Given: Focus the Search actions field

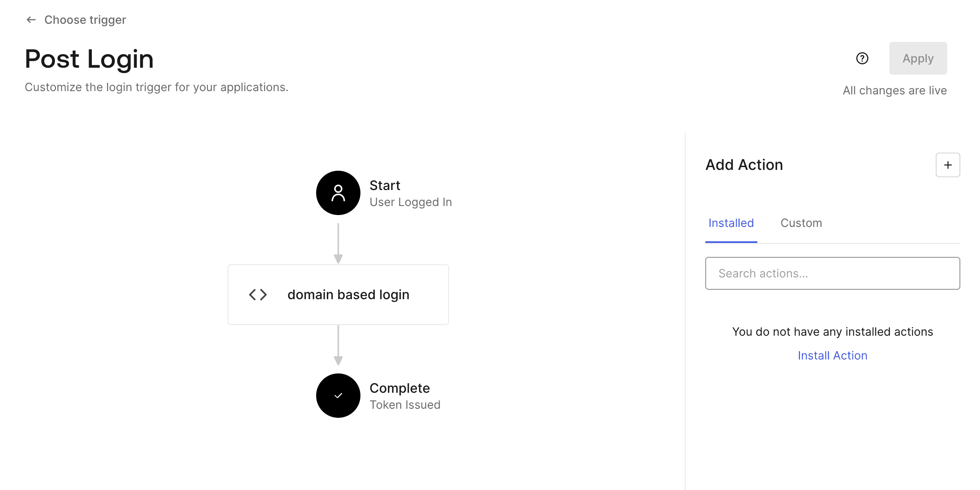Looking at the screenshot, I should 832,273.
